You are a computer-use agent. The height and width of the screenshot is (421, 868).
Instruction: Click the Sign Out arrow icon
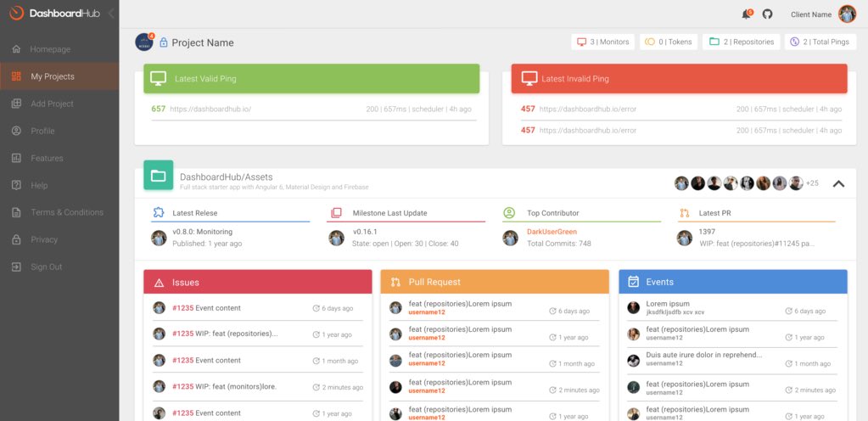coord(17,267)
